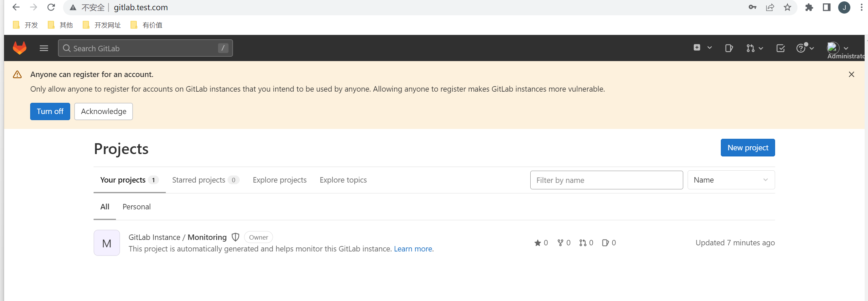Dismiss the registration warning banner

(851, 74)
